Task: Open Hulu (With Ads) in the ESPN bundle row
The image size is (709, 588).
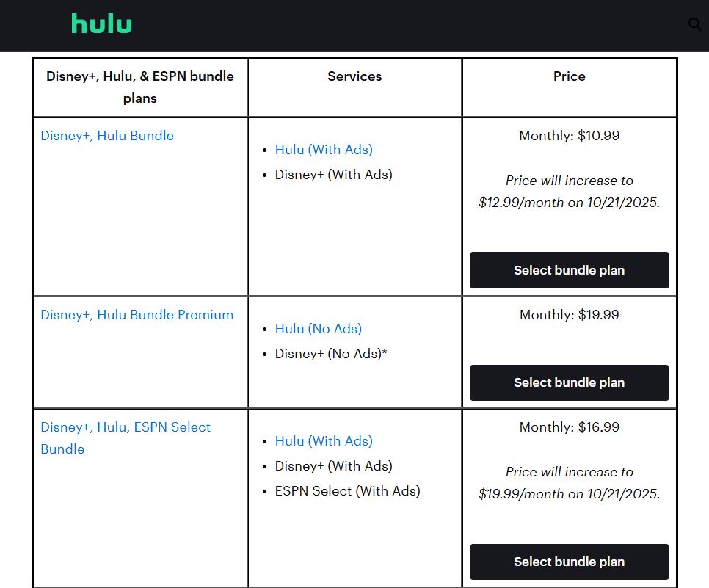Action: coord(324,441)
